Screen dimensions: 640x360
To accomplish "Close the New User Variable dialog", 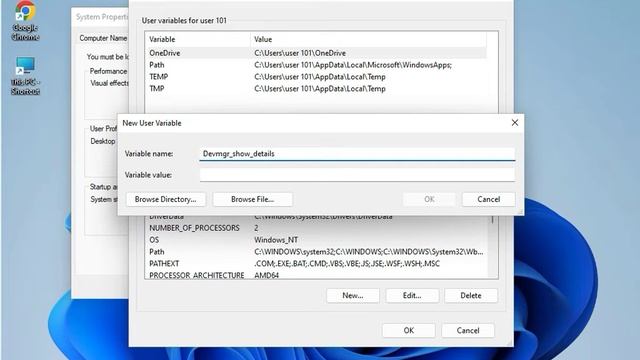I will pos(515,122).
